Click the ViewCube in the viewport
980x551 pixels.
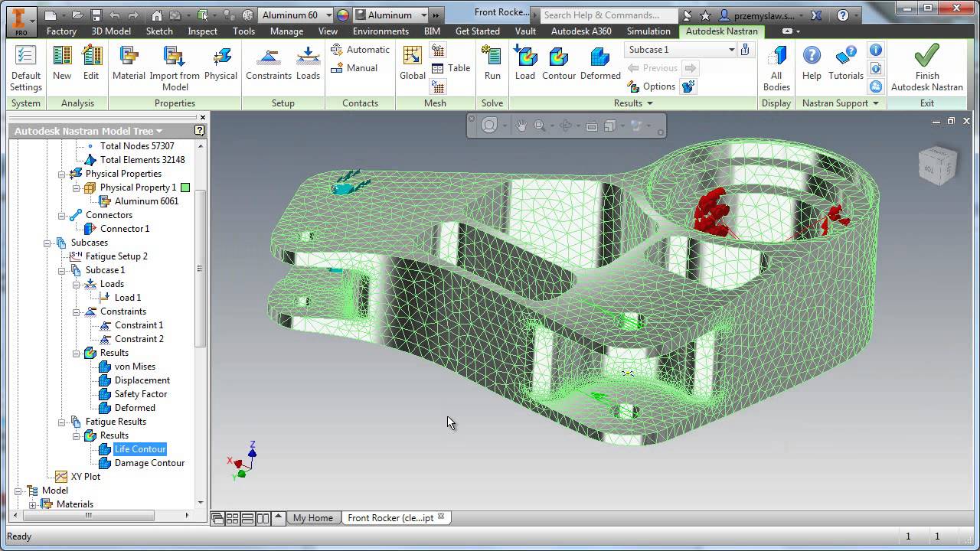click(937, 165)
